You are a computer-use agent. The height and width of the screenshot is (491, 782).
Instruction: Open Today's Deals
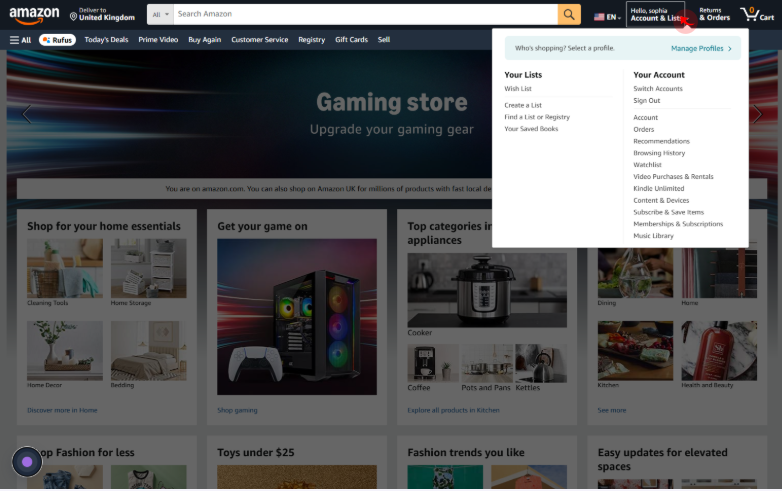[106, 40]
